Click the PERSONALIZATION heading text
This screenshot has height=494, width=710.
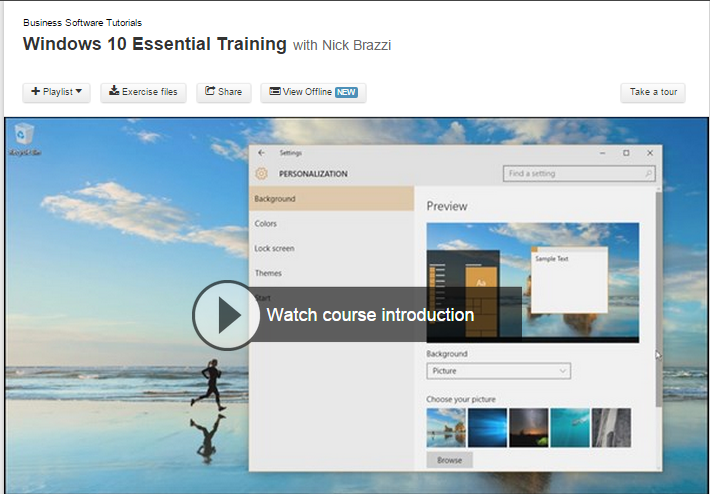click(x=313, y=174)
